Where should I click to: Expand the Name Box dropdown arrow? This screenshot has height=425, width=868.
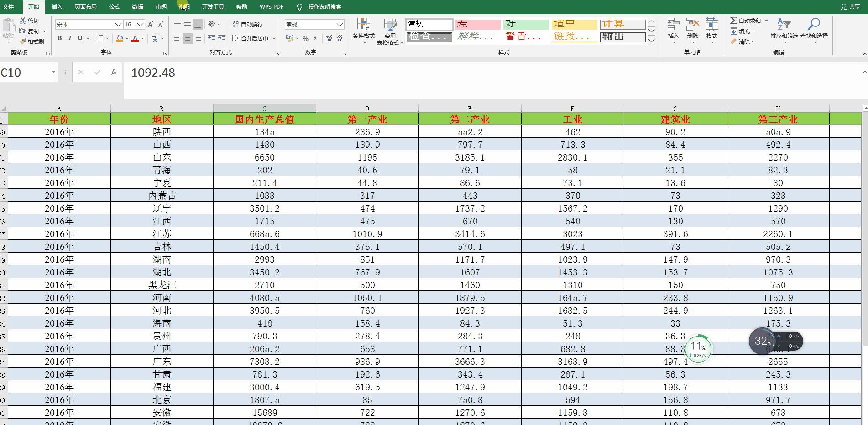(53, 72)
